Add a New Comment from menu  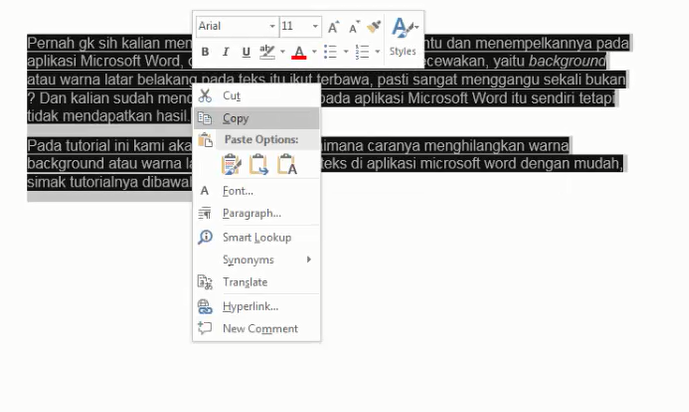[257, 329]
